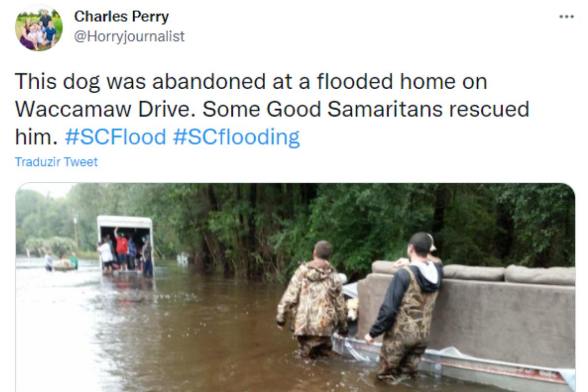Click the tweet's first line about abandoned dog

[x=251, y=81]
